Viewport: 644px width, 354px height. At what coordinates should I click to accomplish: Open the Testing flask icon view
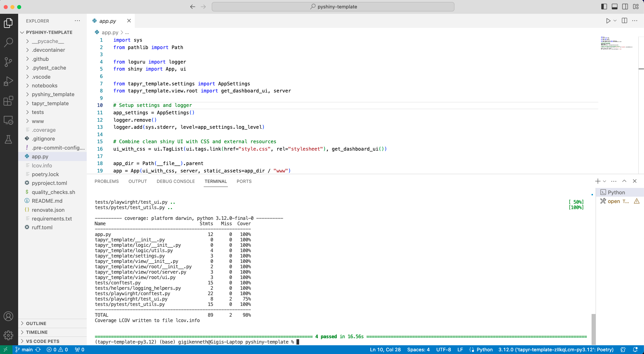[x=8, y=140]
